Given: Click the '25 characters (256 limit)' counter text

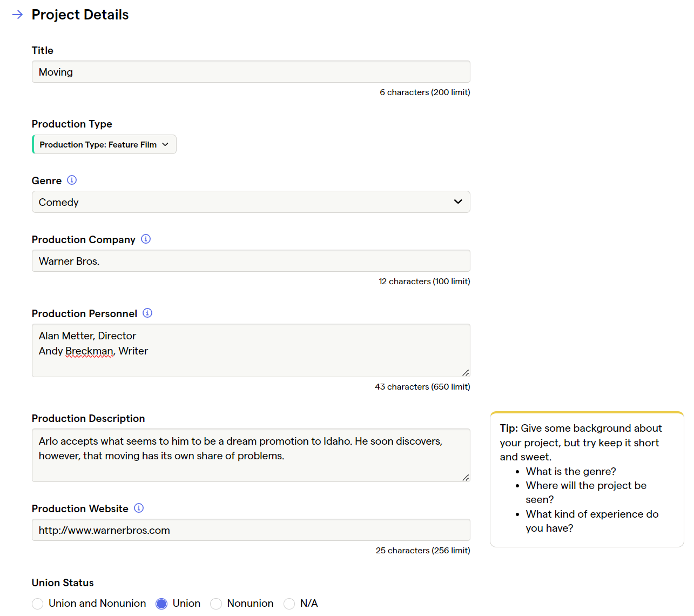Looking at the screenshot, I should [x=423, y=551].
